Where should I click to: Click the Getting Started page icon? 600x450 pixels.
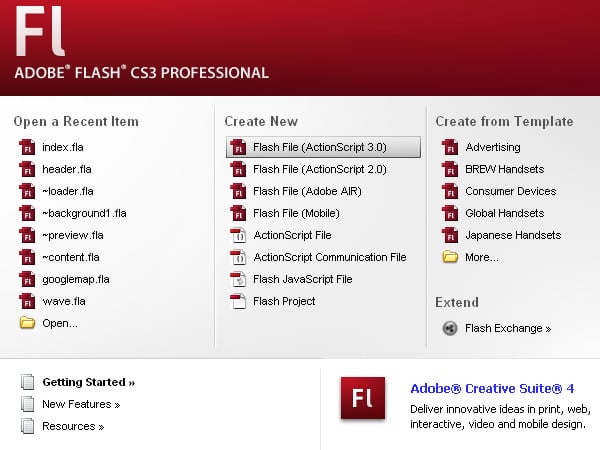(26, 382)
